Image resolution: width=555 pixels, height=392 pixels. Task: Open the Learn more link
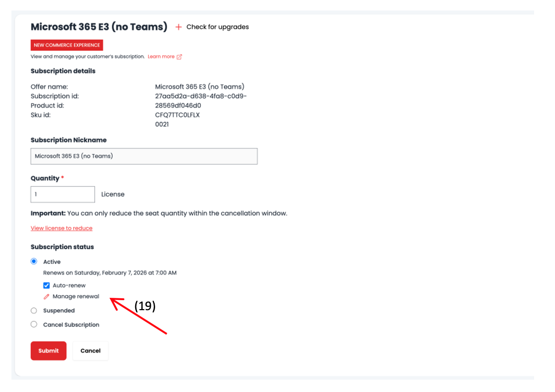pos(161,57)
